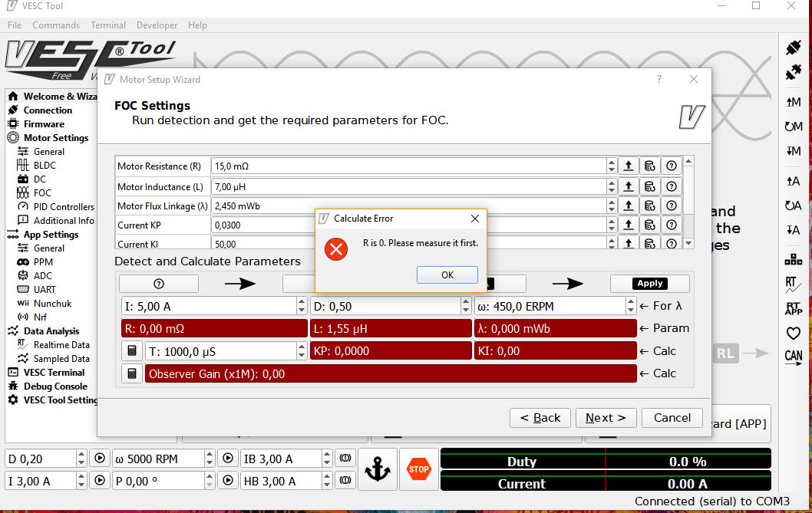Click the anchor brake icon

(x=377, y=470)
